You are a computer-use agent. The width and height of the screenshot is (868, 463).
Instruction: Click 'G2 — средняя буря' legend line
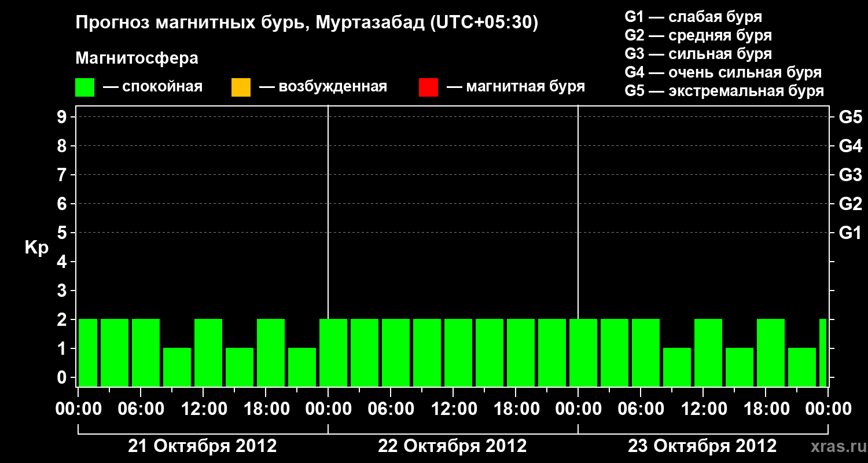698,35
